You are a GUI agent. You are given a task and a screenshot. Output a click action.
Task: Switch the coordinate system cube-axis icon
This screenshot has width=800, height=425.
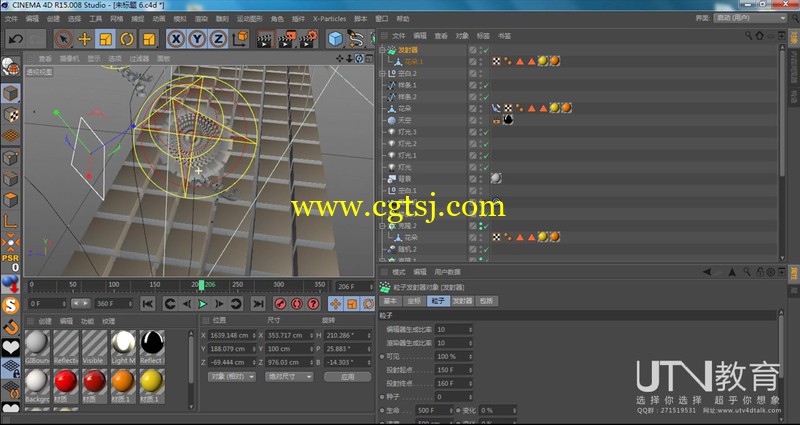pos(240,39)
